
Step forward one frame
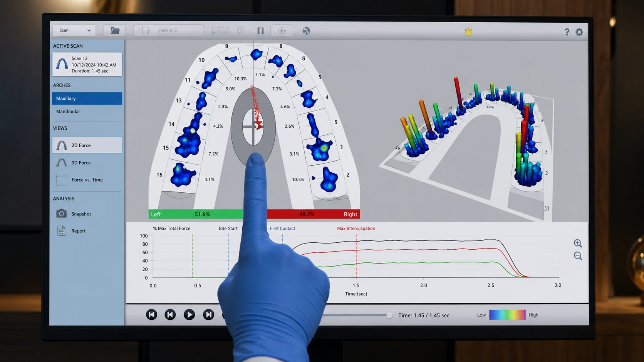pyautogui.click(x=208, y=315)
